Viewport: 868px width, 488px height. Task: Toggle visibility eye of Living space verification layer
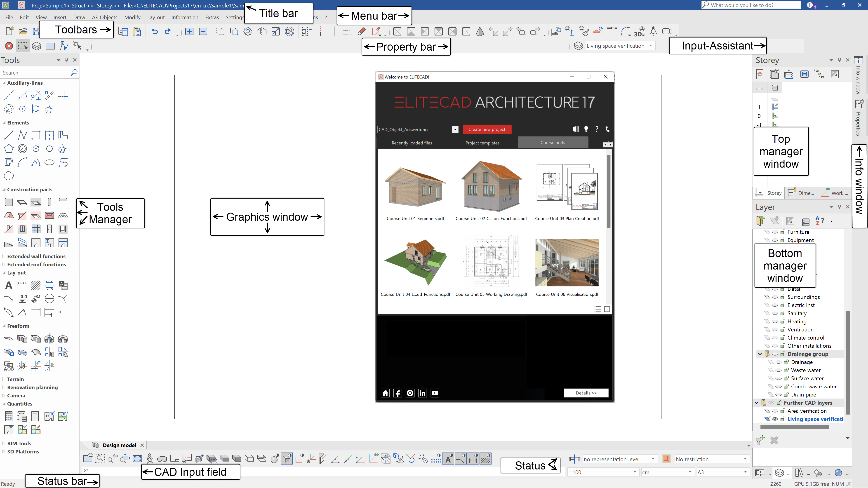pyautogui.click(x=775, y=419)
